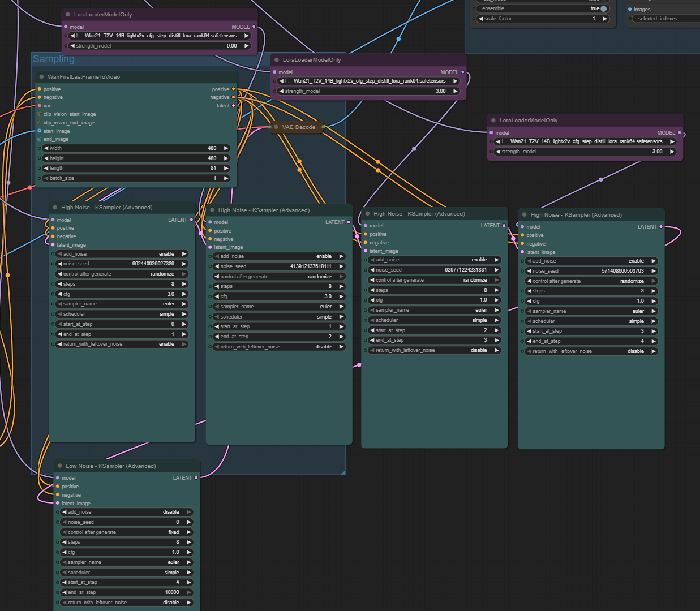Image resolution: width=700 pixels, height=611 pixels.
Task: Toggle return_with_leftover_noise in the seed 620771224281831 KSampler
Action: (x=434, y=350)
